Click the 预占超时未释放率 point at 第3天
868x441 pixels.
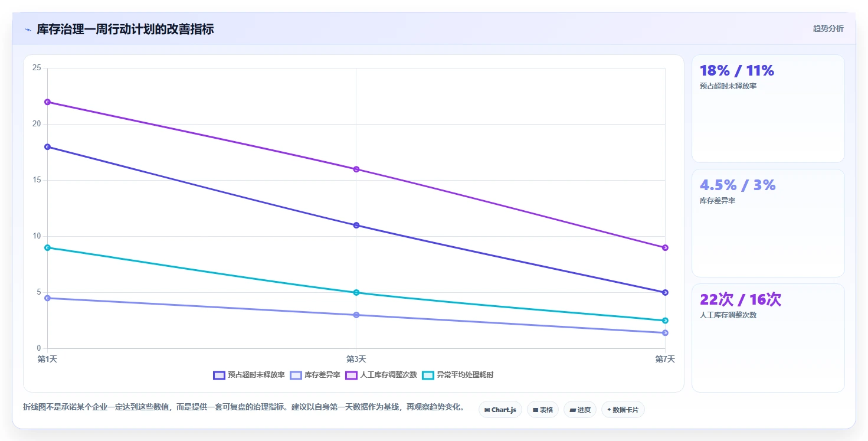(x=356, y=226)
